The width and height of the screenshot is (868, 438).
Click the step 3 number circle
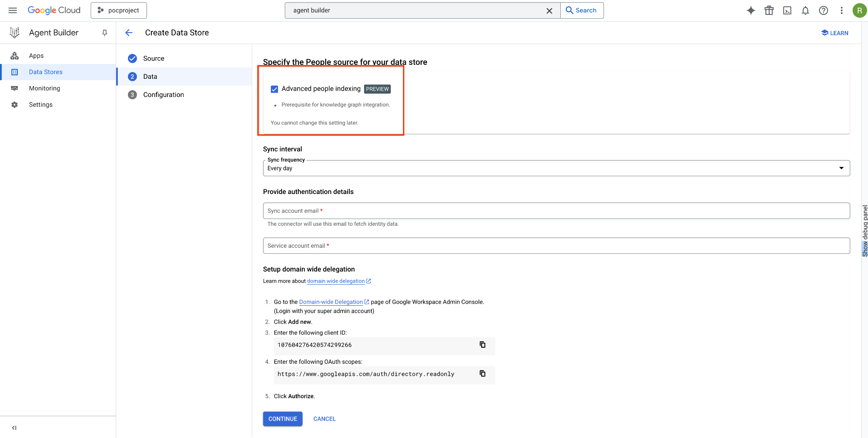point(132,95)
